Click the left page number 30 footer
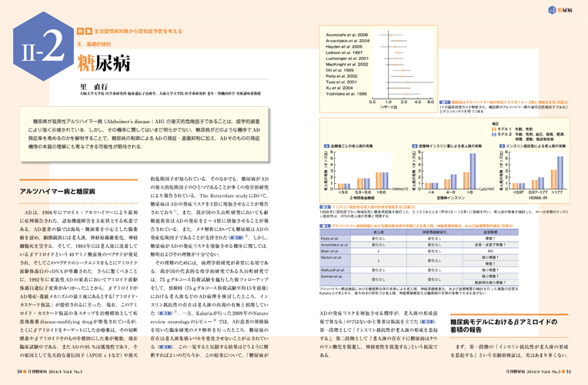The height and width of the screenshot is (385, 588). click(x=19, y=372)
